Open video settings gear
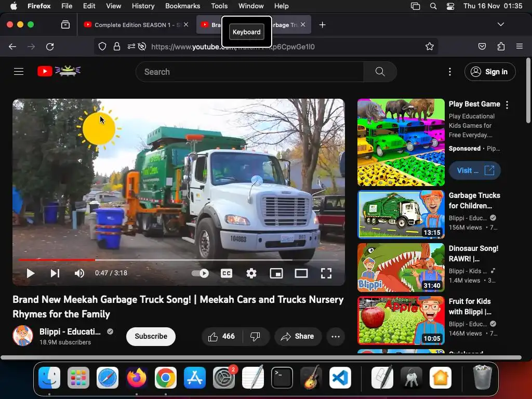The image size is (532, 399). point(251,273)
